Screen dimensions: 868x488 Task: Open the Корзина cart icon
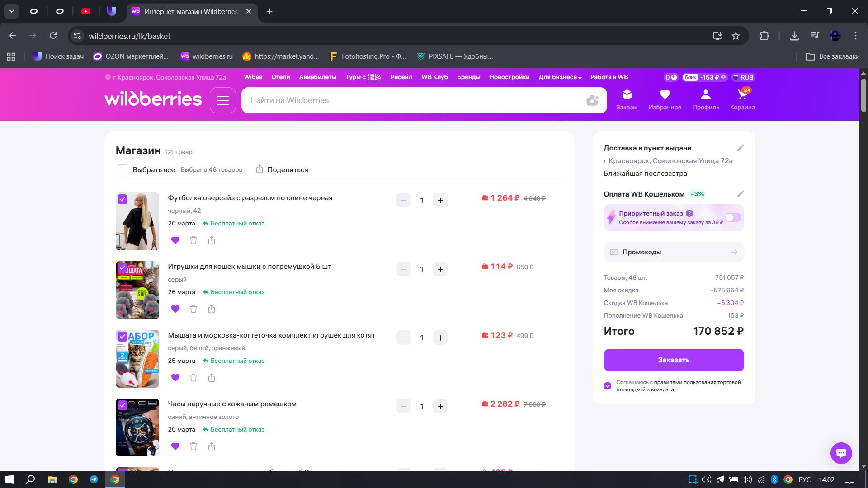click(742, 99)
